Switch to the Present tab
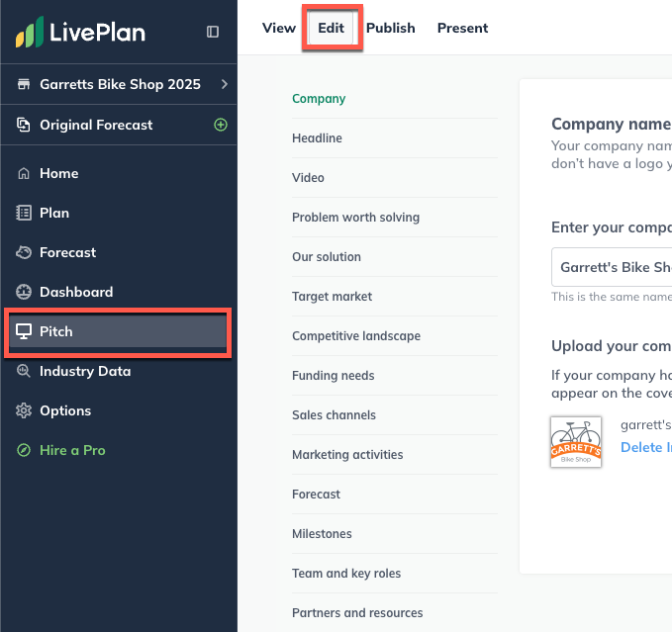Screen dimensions: 672x632 (462, 28)
